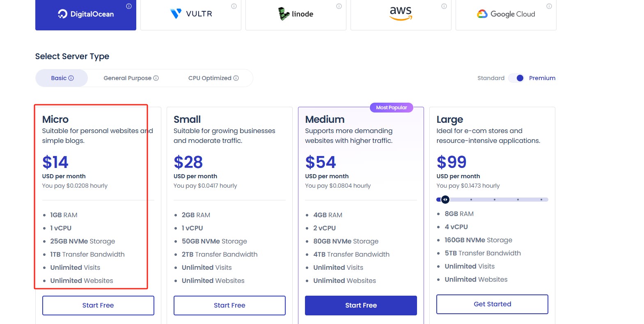Click the info icon on Linode card
This screenshot has height=324, width=644.
339,6
